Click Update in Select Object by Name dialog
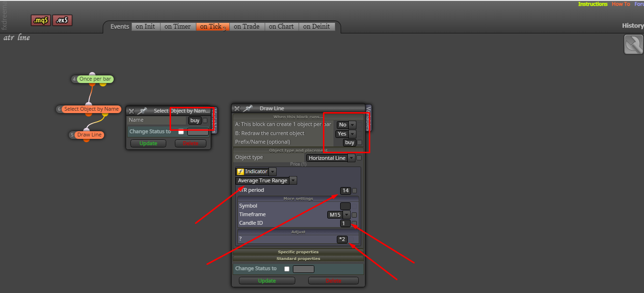Image resolution: width=644 pixels, height=293 pixels. coord(148,143)
